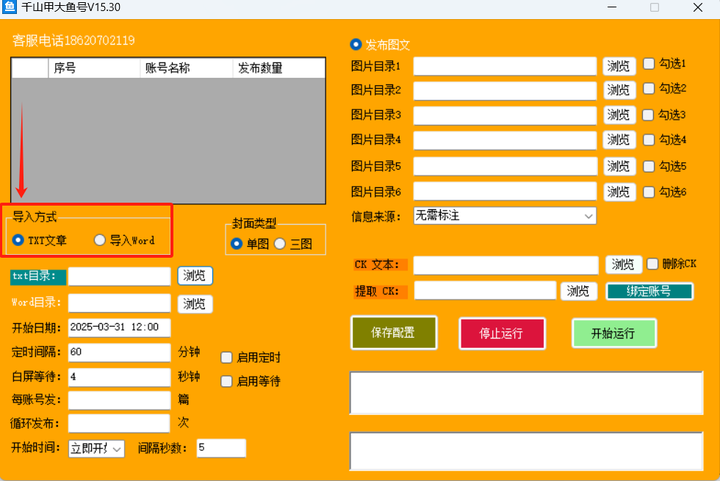The image size is (720, 481).
Task: Check the 勾选4 checkbox
Action: coord(649,140)
